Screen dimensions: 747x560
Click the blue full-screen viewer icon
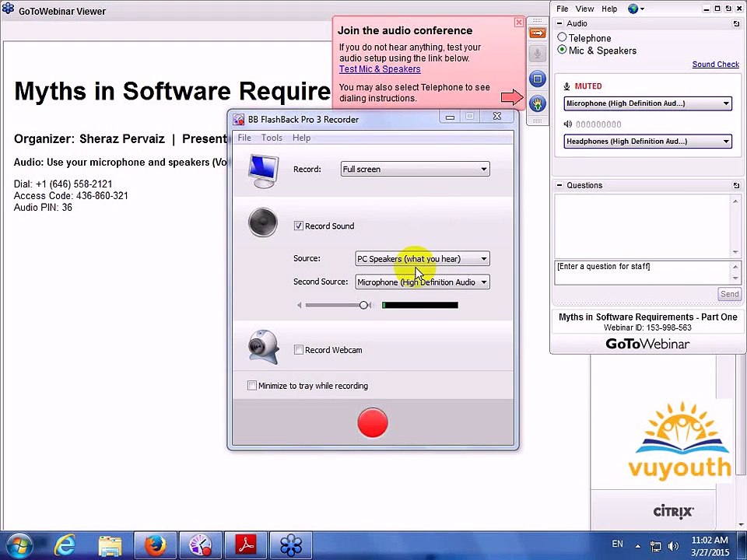point(538,79)
